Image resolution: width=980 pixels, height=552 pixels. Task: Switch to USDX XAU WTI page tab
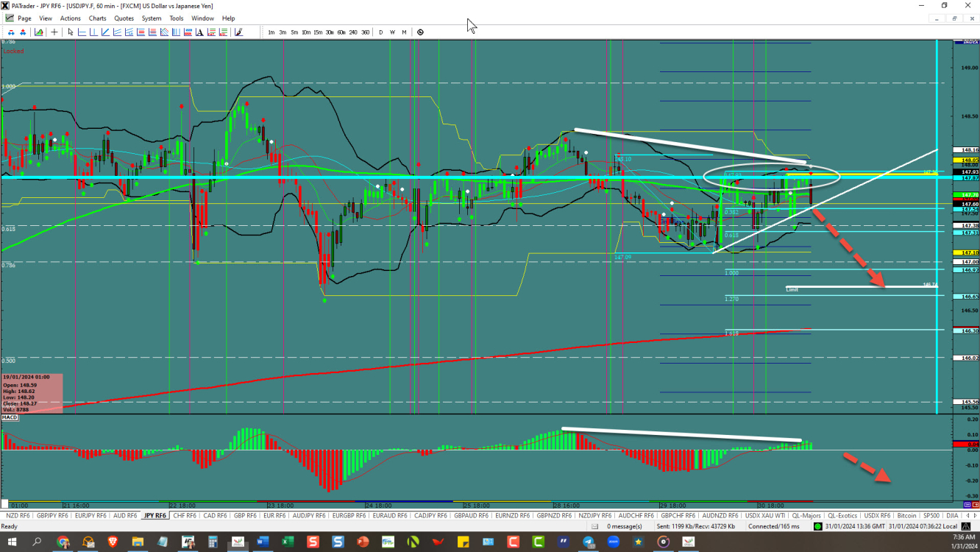click(764, 516)
